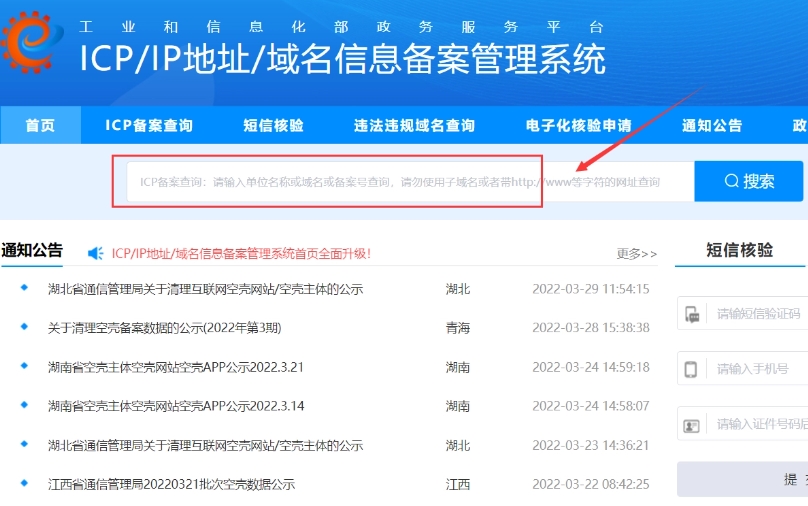Image resolution: width=808 pixels, height=506 pixels.
Task: Select 电子化核验申请 in navigation
Action: click(x=578, y=126)
